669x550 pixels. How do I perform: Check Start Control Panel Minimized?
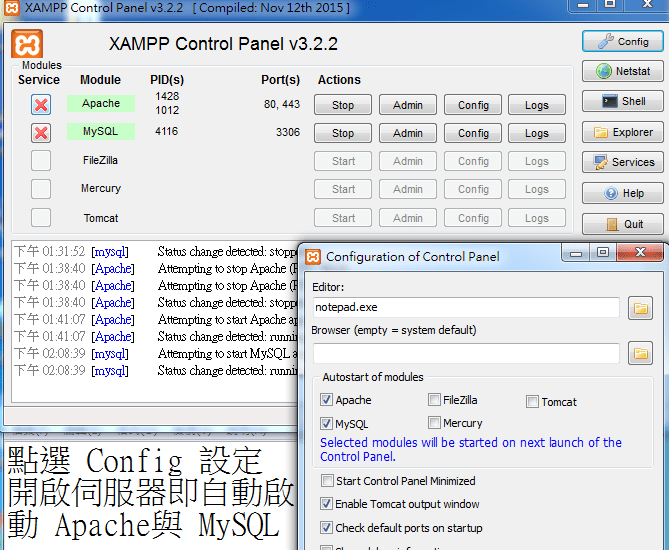[x=327, y=481]
